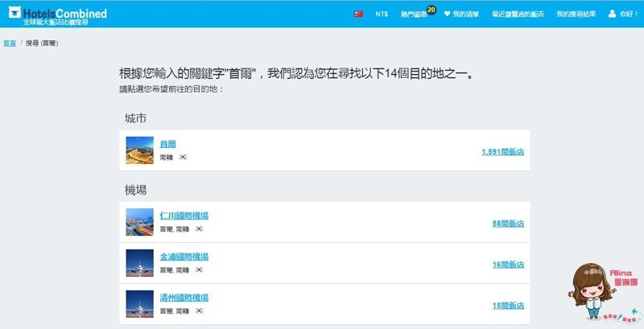Go to 首頁 breadcrumb link
Image resolution: width=644 pixels, height=329 pixels.
(x=10, y=43)
